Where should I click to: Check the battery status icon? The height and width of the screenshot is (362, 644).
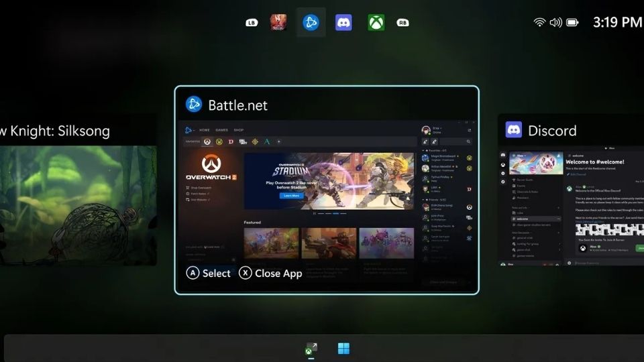(x=572, y=22)
